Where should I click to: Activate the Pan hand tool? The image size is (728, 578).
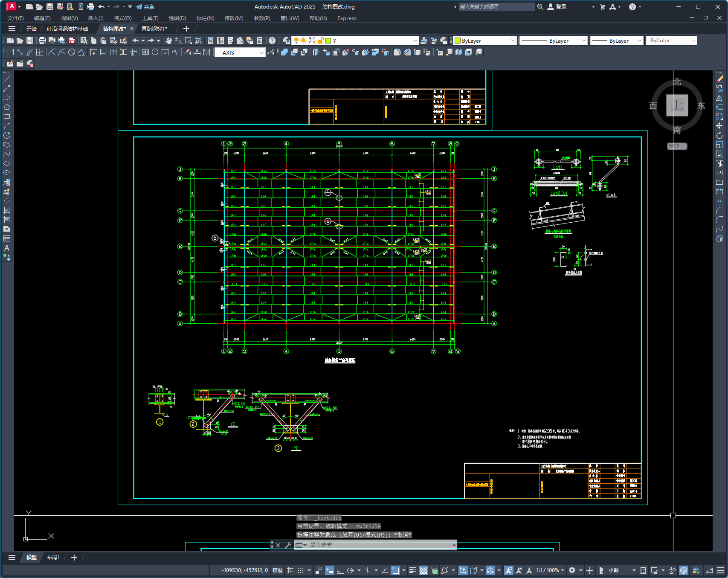coord(169,41)
